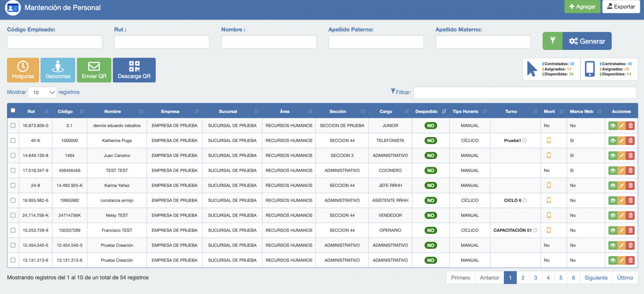Tick the checkbox for dennis eduardo ceballos

(x=13, y=126)
